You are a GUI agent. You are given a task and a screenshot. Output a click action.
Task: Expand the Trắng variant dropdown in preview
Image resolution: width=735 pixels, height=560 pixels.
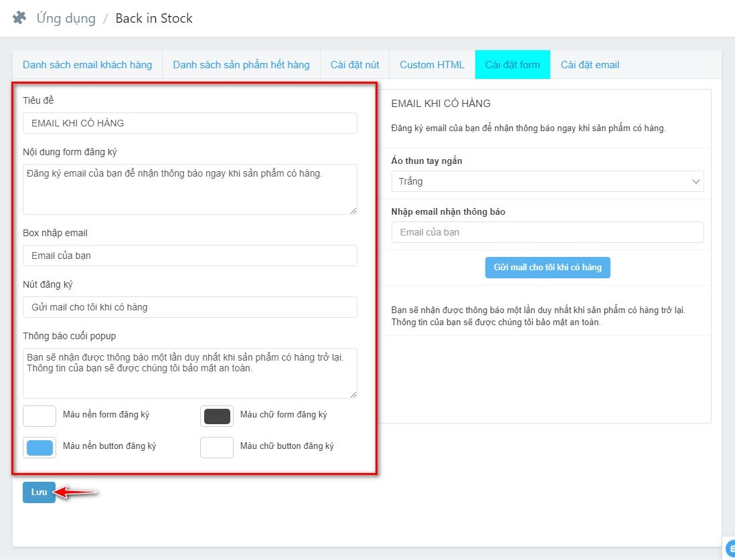click(x=548, y=181)
